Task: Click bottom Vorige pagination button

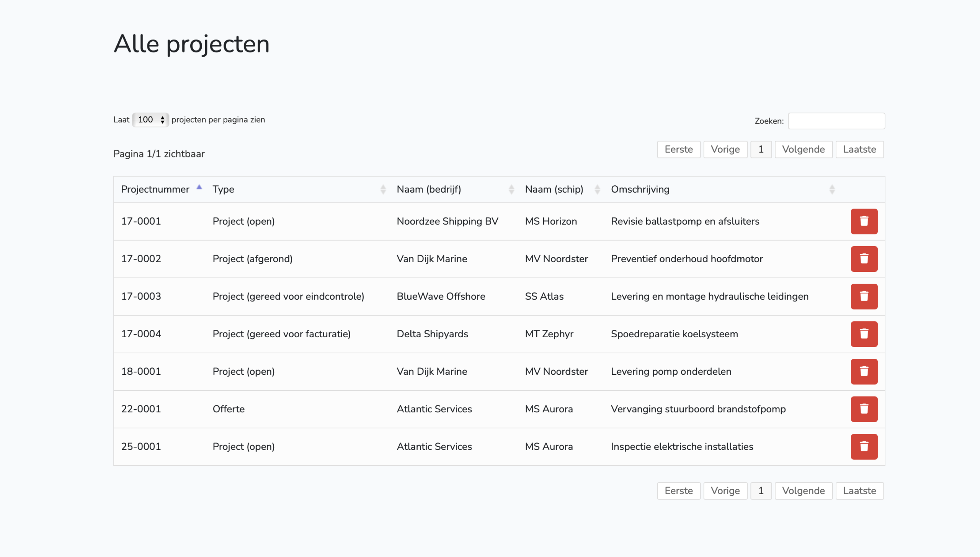Action: 725,491
